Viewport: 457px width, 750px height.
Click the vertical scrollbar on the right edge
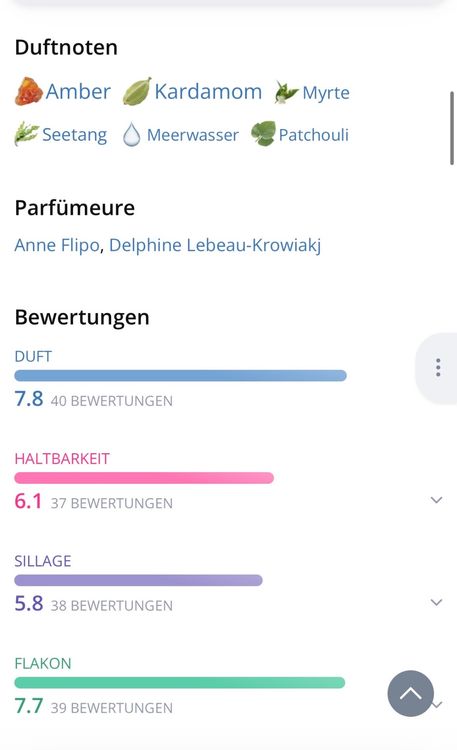pos(452,128)
